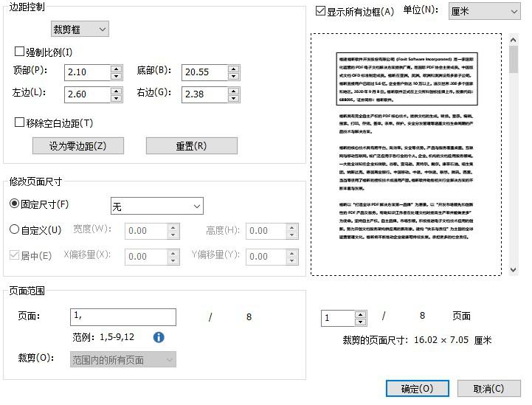Viewport: 532px width, 405px height.
Task: Click the 左边(L) value field 2.60
Action: pyautogui.click(x=88, y=94)
